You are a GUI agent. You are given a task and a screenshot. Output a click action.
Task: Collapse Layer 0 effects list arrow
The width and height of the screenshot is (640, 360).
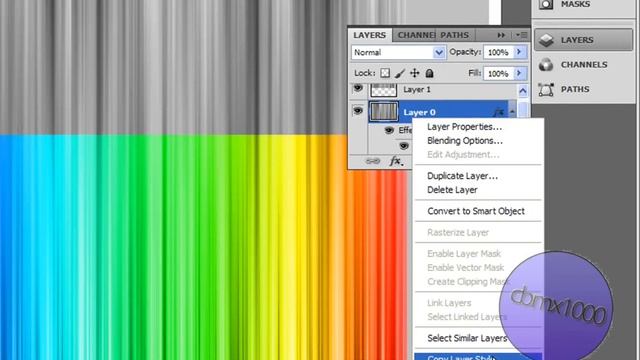[x=512, y=111]
